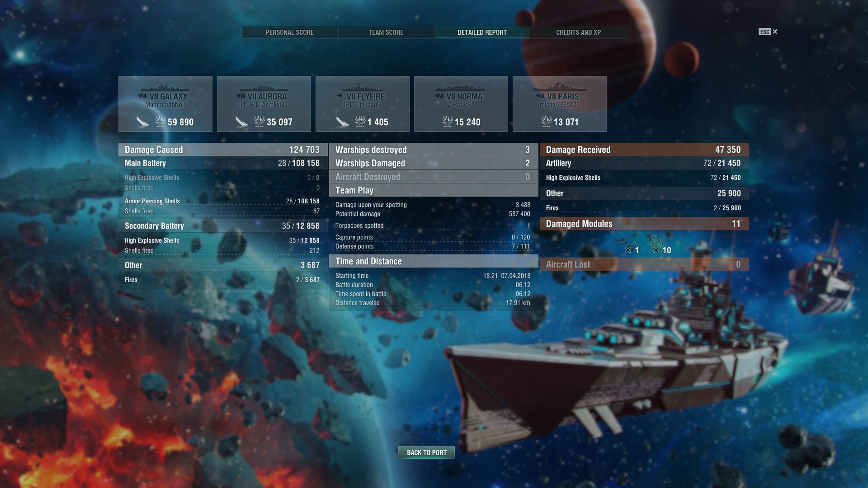Click the damage icon on Paris card
Screen dimensions: 868x488
click(547, 121)
